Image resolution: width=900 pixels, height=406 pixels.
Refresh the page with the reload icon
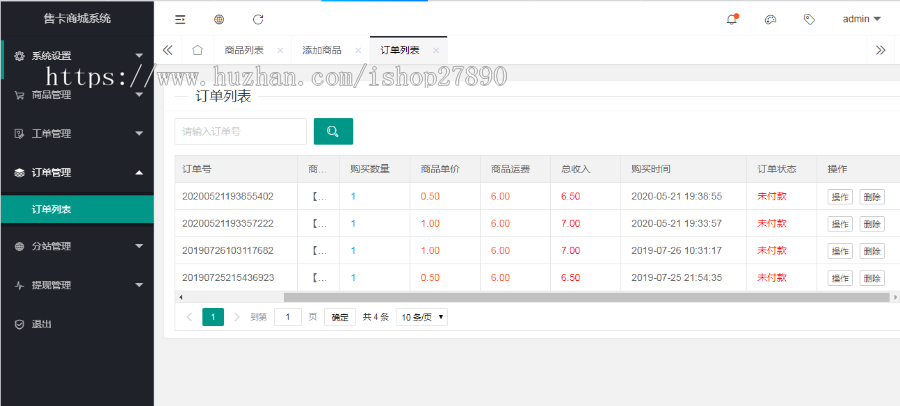click(258, 20)
